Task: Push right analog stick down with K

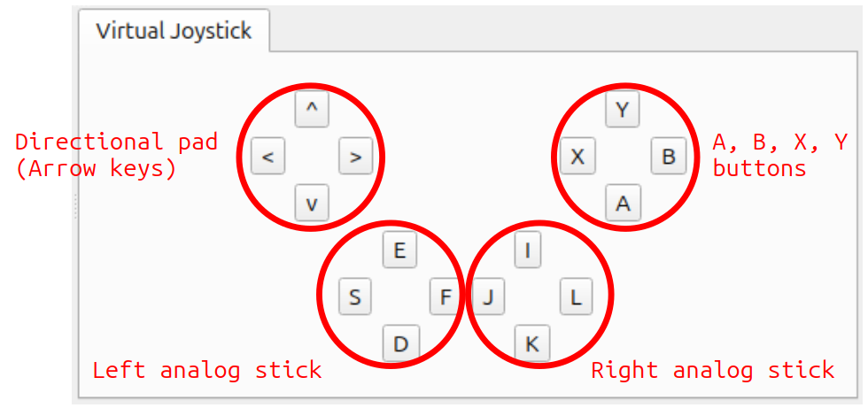Action: [532, 343]
